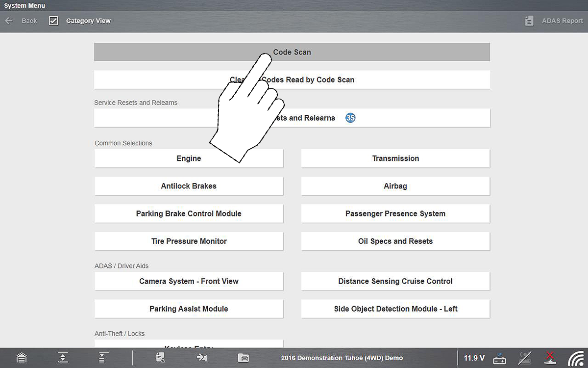The width and height of the screenshot is (588, 368).
Task: Click the 35 badge on Service Resets
Action: pos(350,118)
